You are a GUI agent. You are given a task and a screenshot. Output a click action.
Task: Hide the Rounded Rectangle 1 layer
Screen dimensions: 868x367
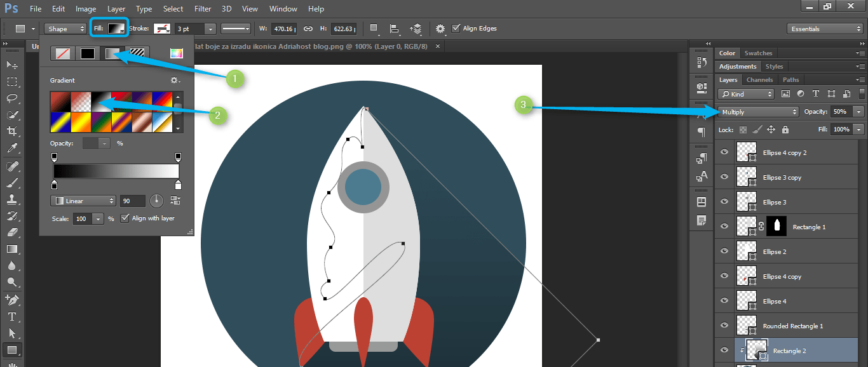(724, 326)
